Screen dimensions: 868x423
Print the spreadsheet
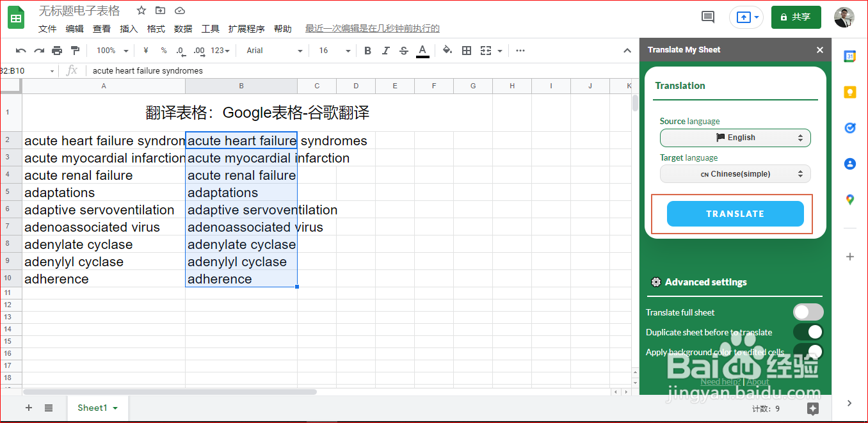coord(57,51)
